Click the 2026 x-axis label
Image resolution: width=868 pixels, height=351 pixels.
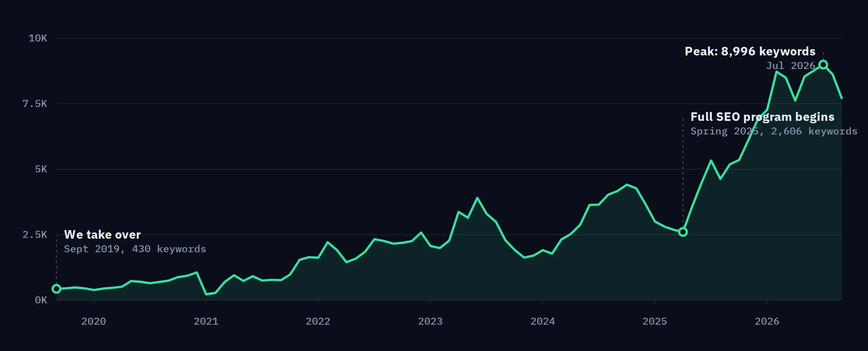pos(767,322)
